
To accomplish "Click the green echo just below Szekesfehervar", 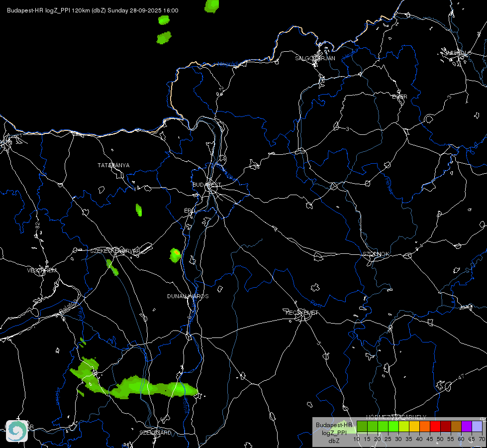I will click(x=112, y=268).
